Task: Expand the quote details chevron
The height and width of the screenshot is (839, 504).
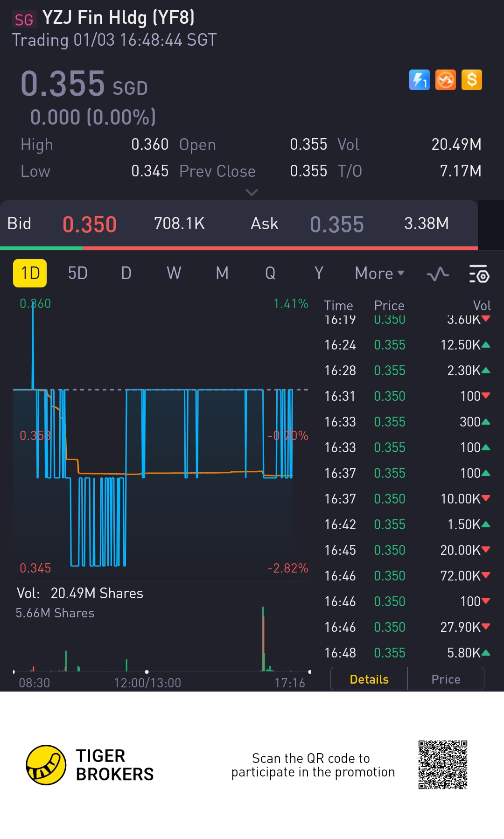Action: click(252, 192)
